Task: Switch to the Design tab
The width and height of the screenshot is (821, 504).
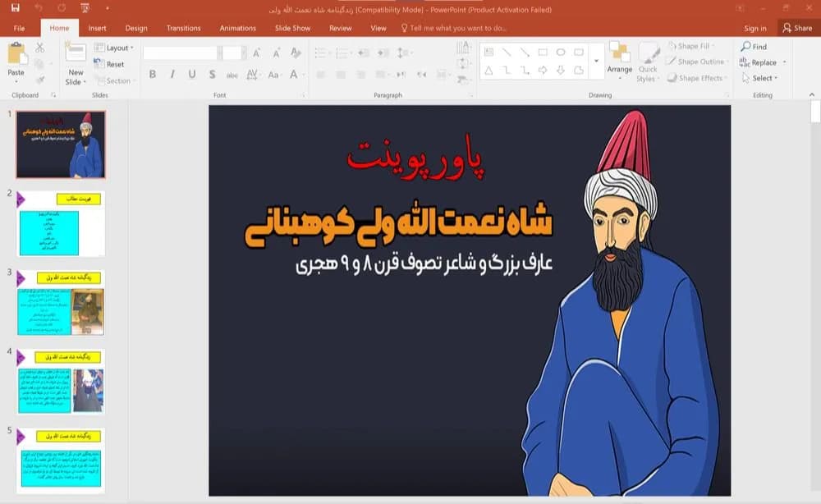Action: [x=136, y=28]
